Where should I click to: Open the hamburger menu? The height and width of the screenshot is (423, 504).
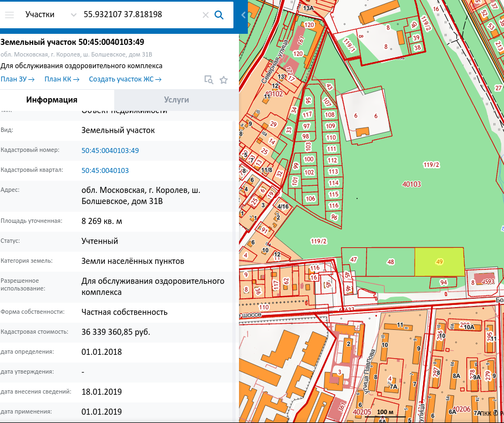9,14
